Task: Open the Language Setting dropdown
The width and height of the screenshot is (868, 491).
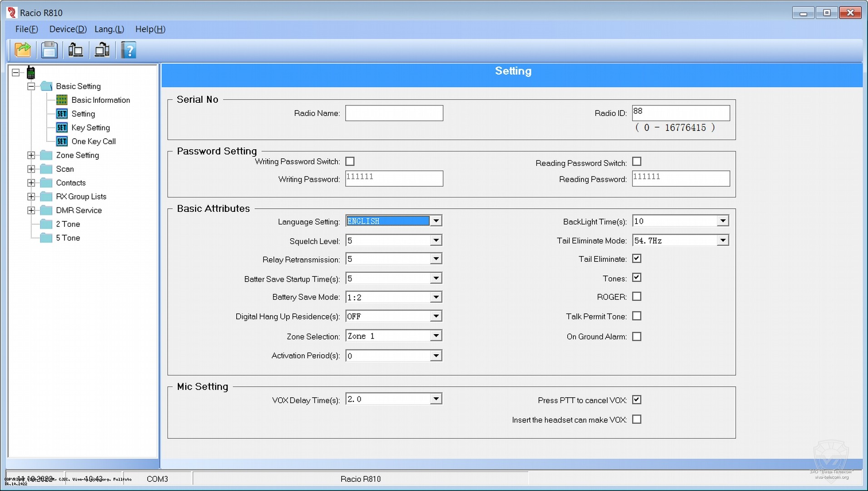Action: click(436, 221)
